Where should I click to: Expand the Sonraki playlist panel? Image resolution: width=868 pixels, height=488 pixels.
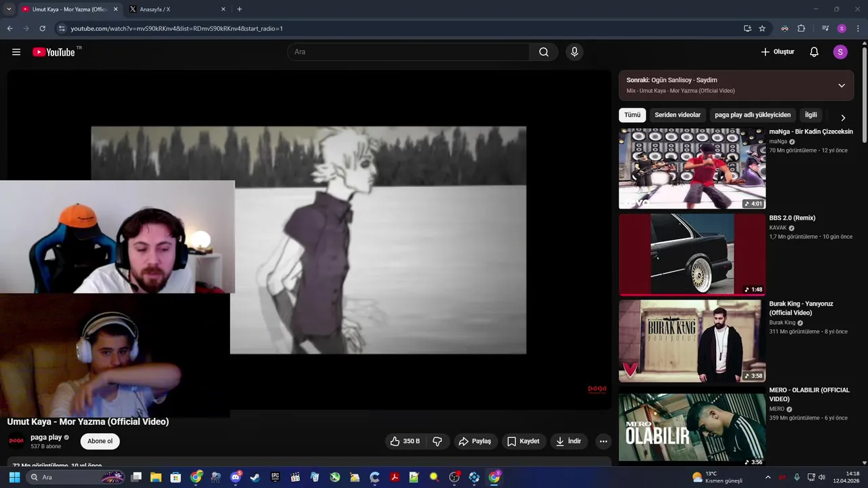[842, 85]
